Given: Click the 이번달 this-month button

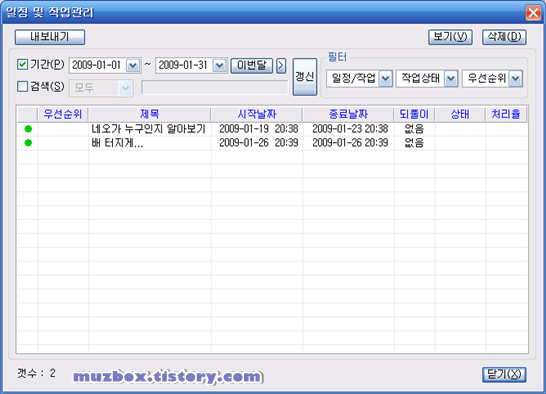Looking at the screenshot, I should [251, 65].
